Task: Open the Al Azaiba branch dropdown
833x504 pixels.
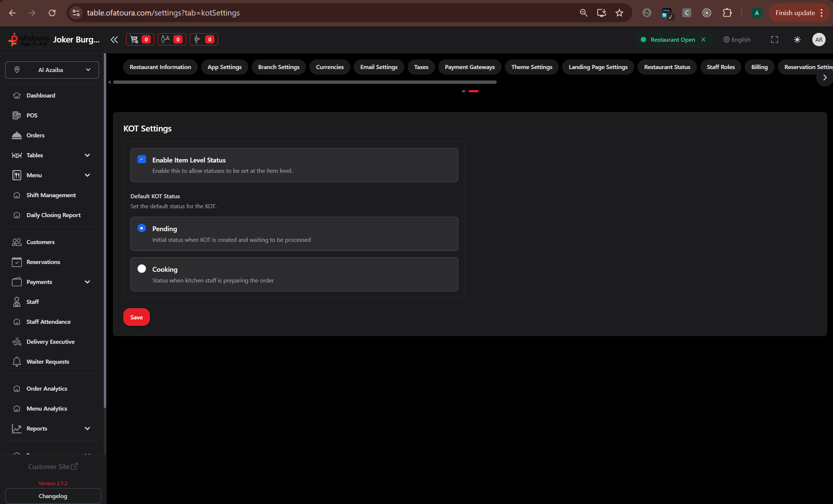Action: pos(52,70)
